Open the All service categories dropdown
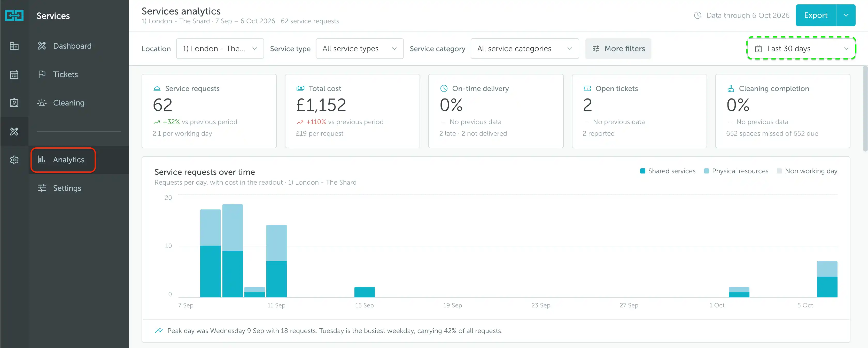Image resolution: width=868 pixels, height=348 pixels. click(x=525, y=49)
